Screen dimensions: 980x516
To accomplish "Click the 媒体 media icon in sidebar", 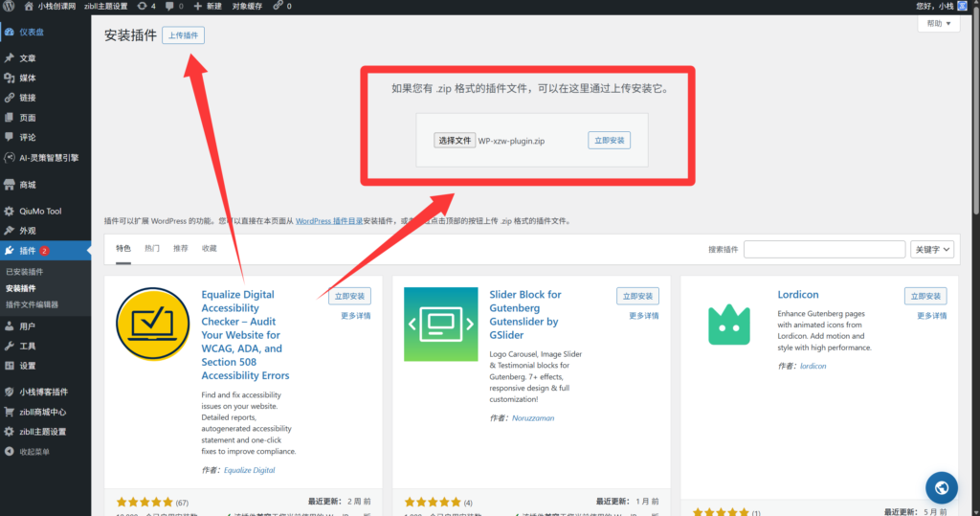I will (x=10, y=78).
